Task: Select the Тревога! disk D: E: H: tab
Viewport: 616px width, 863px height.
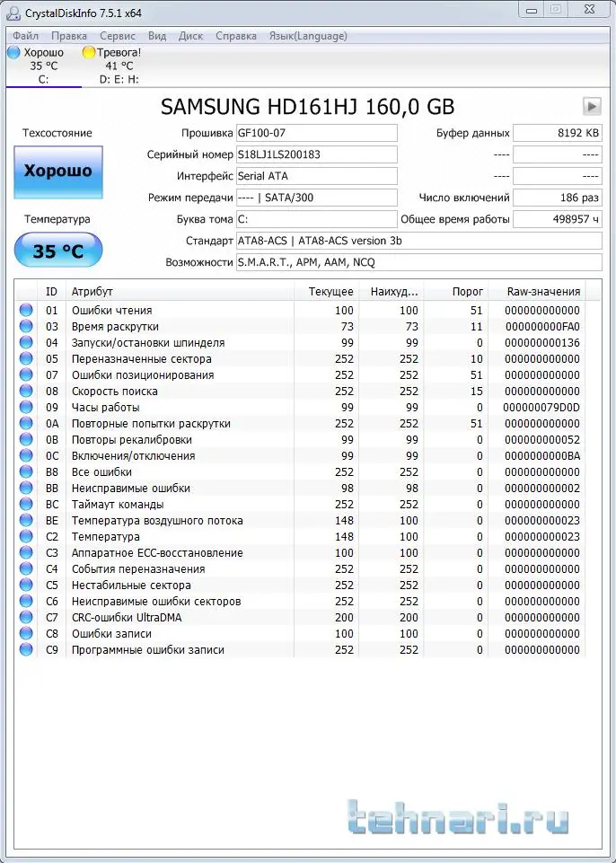Action: (x=111, y=66)
